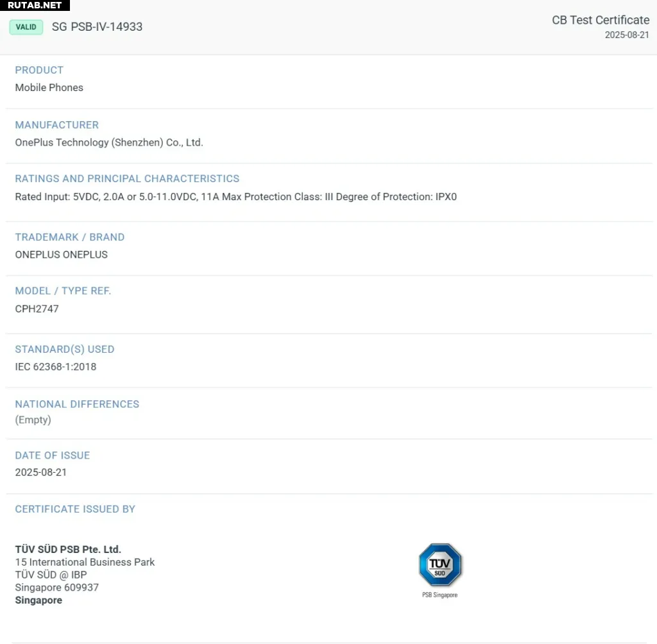Click the TRADEMARK / BRAND label
The image size is (657, 644).
point(69,237)
